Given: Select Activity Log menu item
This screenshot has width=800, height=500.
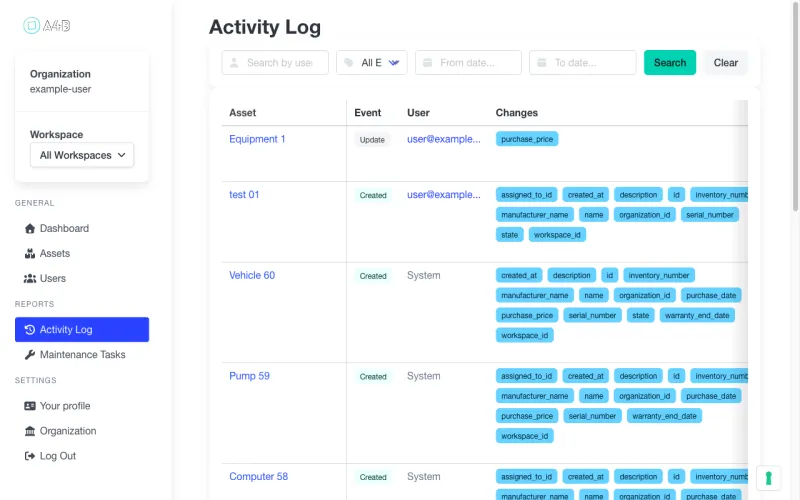Looking at the screenshot, I should (82, 330).
